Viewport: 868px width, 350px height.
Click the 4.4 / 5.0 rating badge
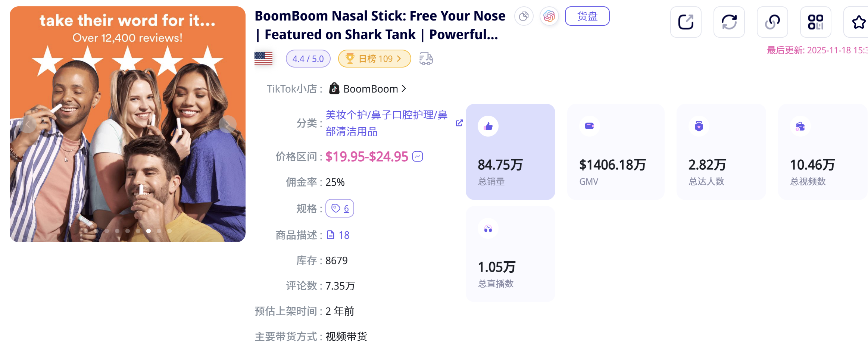(308, 59)
